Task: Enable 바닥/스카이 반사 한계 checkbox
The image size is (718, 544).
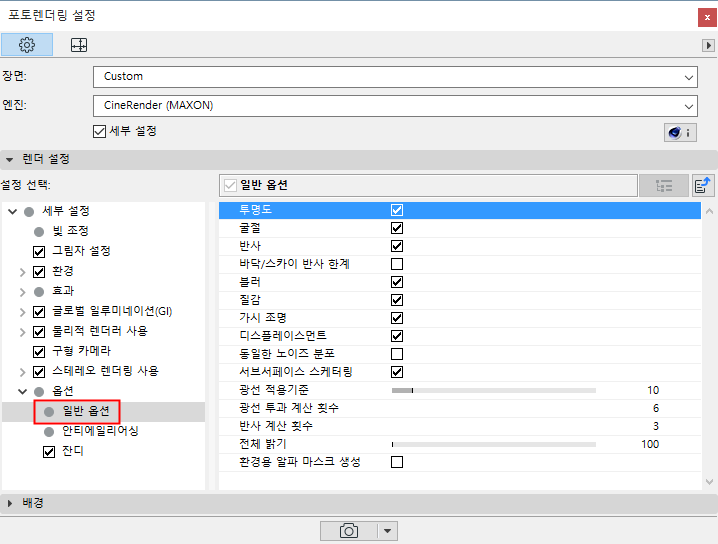Action: (397, 264)
